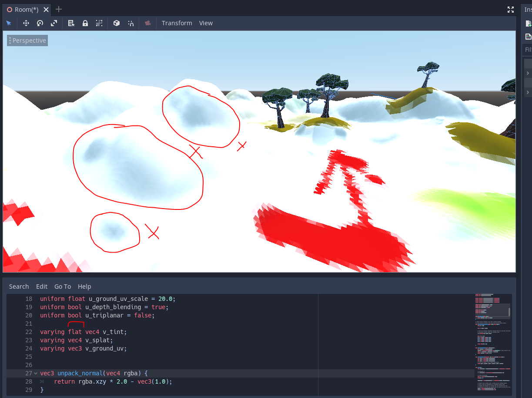Viewport: 532px width, 398px height.
Task: Open the Perspective viewport menu
Action: (x=27, y=40)
